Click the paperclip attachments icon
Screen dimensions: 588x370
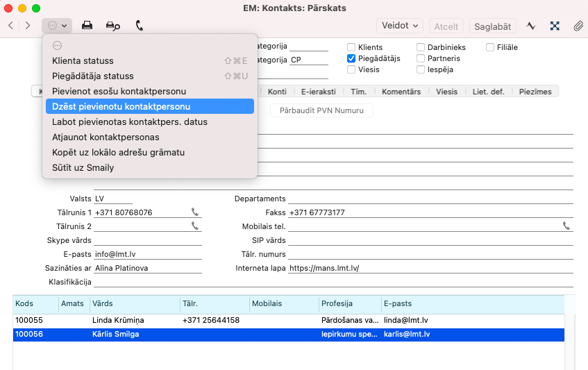coord(578,26)
